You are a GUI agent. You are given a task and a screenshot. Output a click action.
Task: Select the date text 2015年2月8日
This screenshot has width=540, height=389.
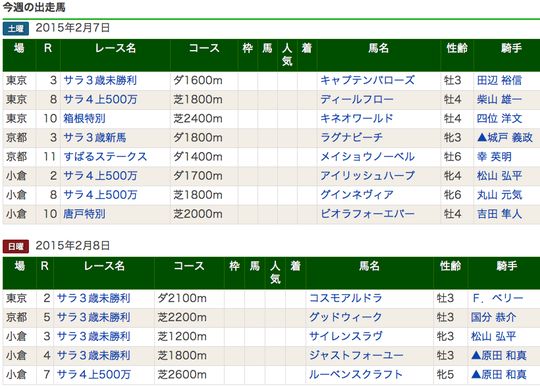pos(73,245)
